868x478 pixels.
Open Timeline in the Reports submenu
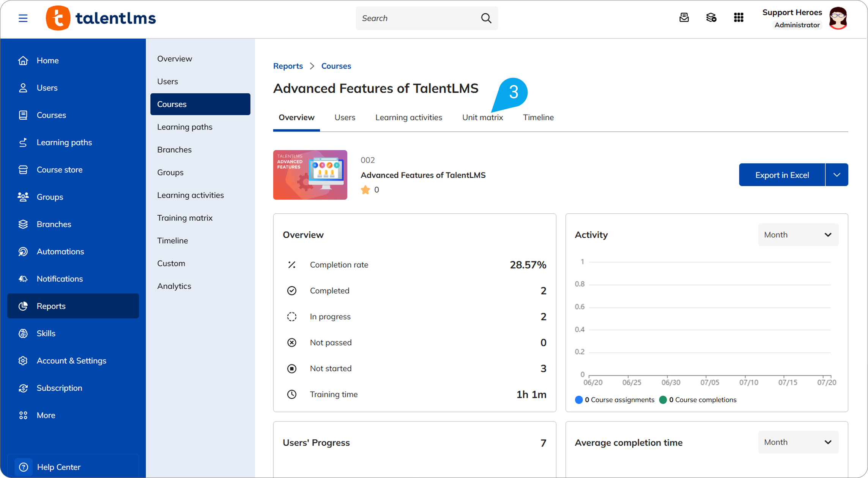pos(172,241)
